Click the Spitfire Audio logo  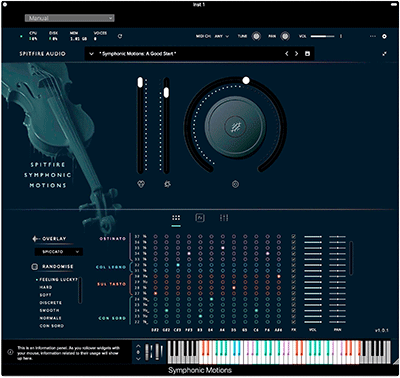click(x=42, y=54)
